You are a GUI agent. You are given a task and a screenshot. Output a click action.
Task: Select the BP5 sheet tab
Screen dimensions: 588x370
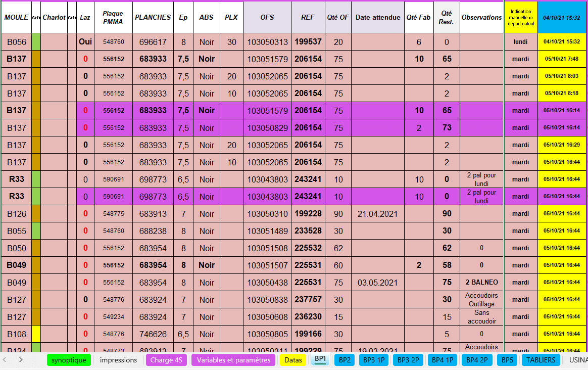507,360
